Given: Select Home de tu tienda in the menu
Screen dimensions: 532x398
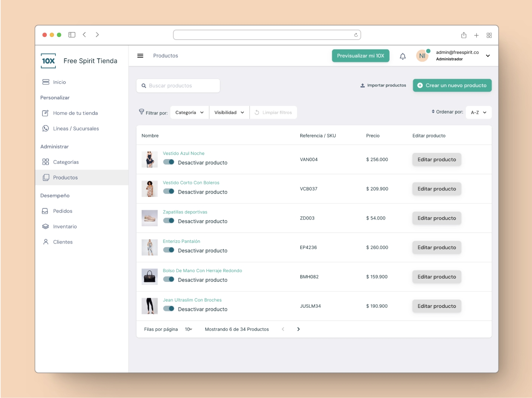Looking at the screenshot, I should point(75,113).
